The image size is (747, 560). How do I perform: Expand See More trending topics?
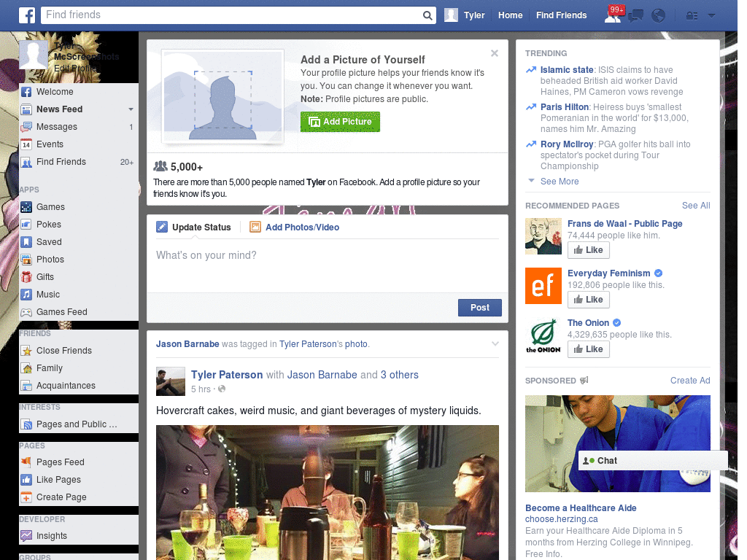point(560,182)
